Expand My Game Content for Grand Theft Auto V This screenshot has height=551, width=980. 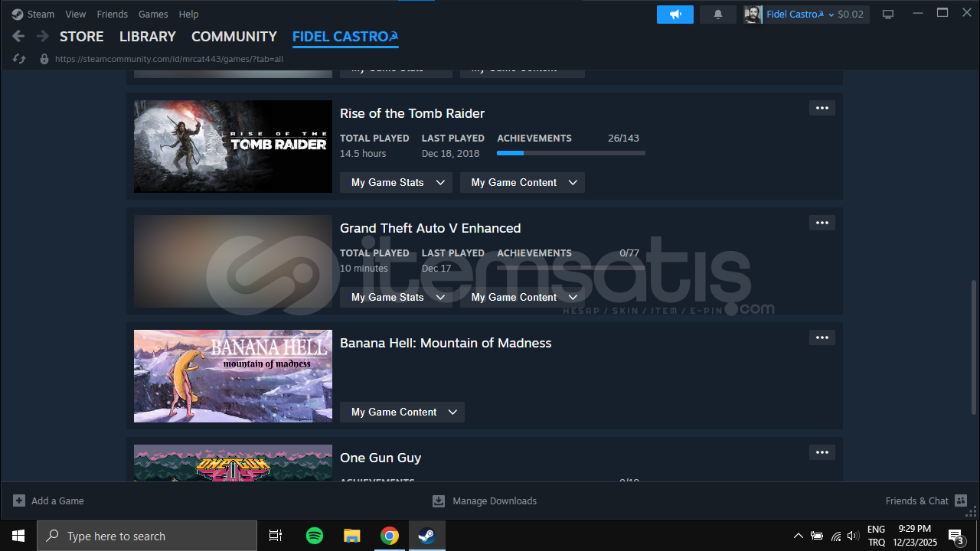point(522,297)
